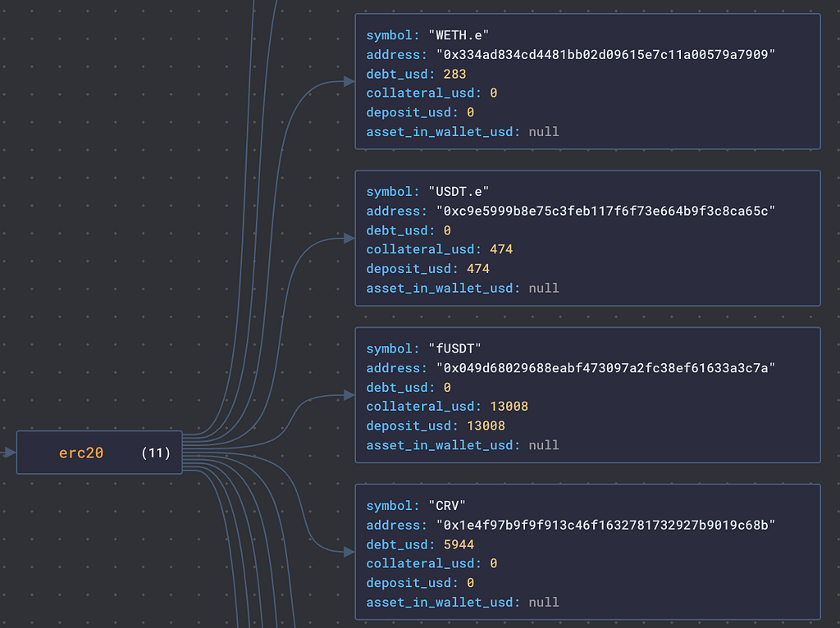Select the USDT.e address 0xc9e5999b string

(605, 211)
